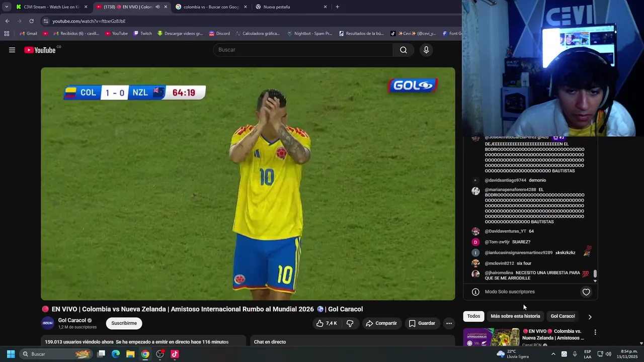Open Task View on the taskbar
Screen dimensions: 644x362
(101, 354)
